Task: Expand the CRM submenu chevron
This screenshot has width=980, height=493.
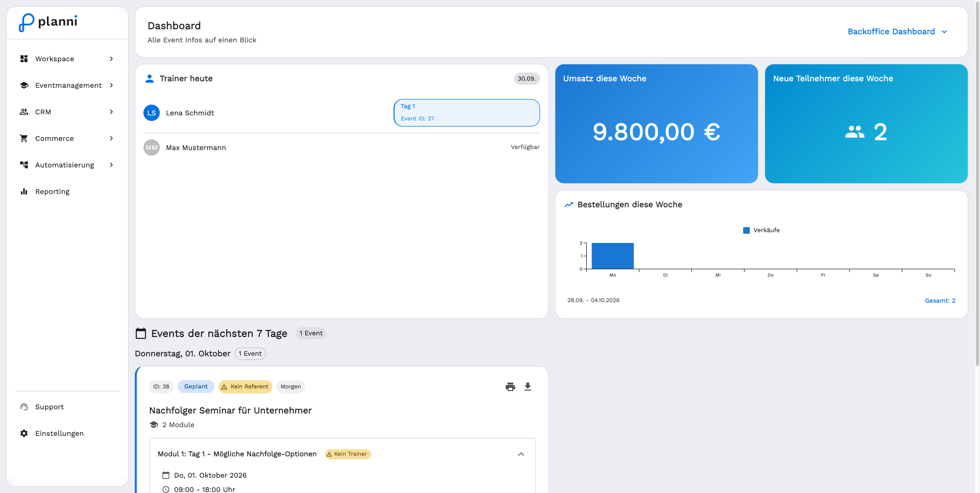Action: point(111,112)
